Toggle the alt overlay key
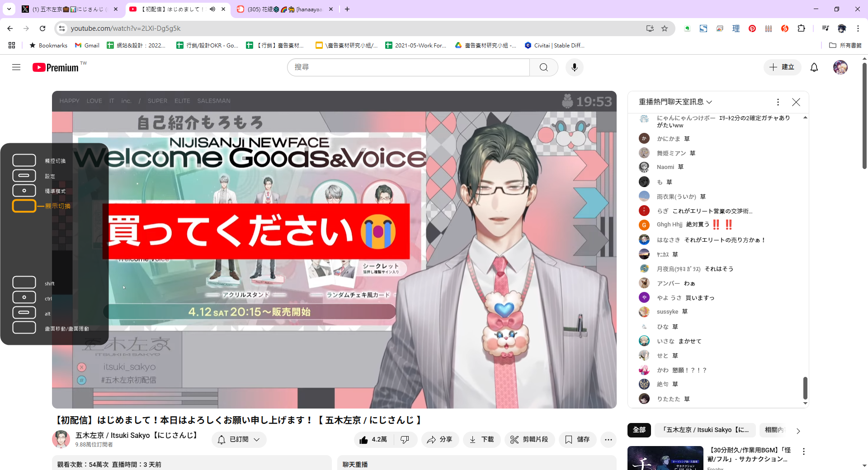868x470 pixels. click(x=24, y=313)
